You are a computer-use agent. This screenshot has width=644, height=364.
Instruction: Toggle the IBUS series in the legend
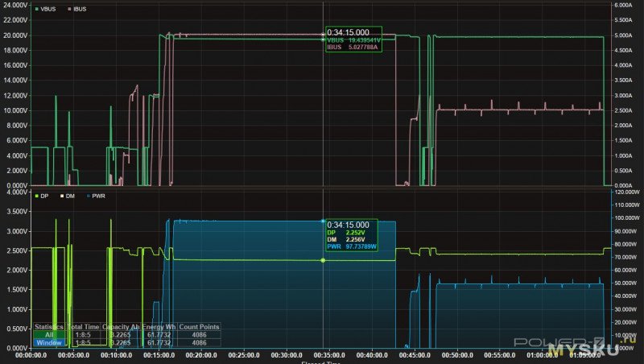pos(79,8)
